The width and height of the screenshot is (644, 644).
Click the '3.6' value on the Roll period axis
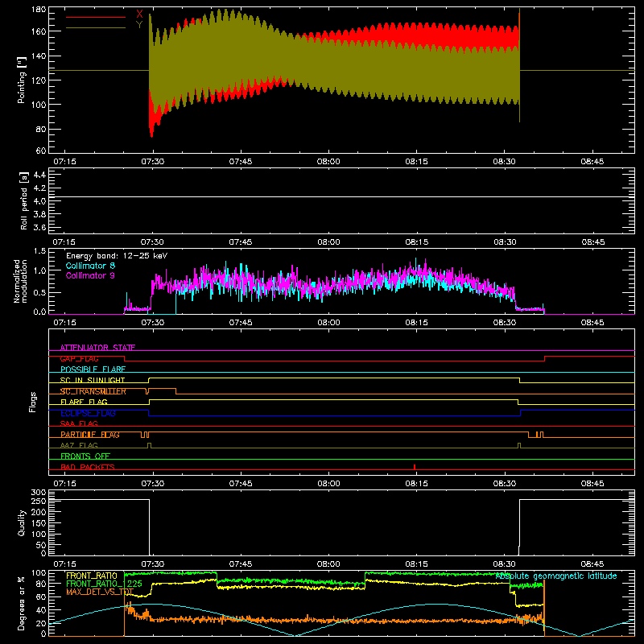(x=39, y=227)
